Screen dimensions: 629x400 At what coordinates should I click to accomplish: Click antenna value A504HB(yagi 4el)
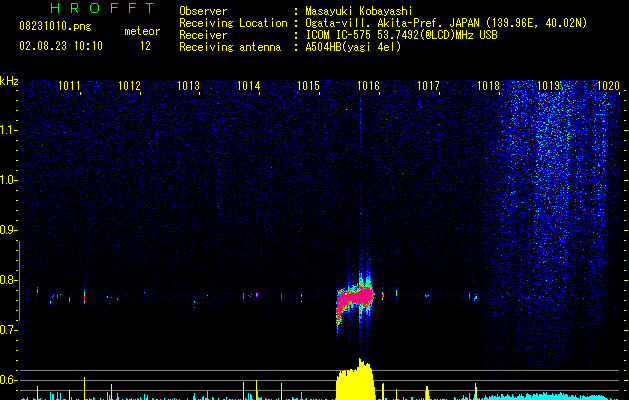353,47
